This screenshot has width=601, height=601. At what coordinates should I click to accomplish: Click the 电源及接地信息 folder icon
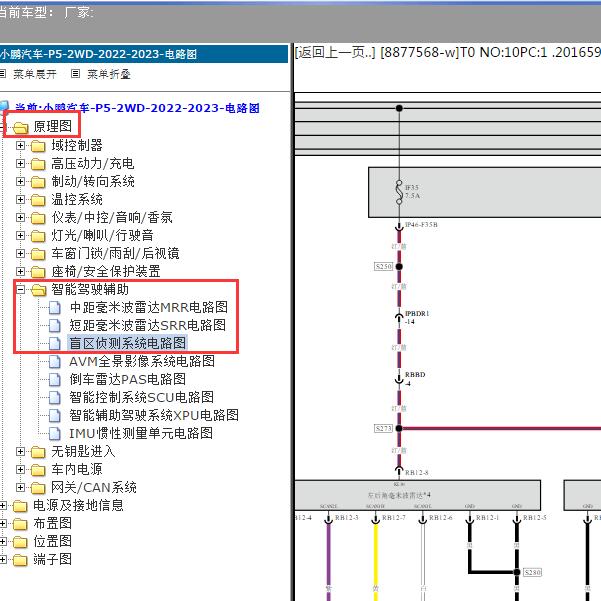20,506
